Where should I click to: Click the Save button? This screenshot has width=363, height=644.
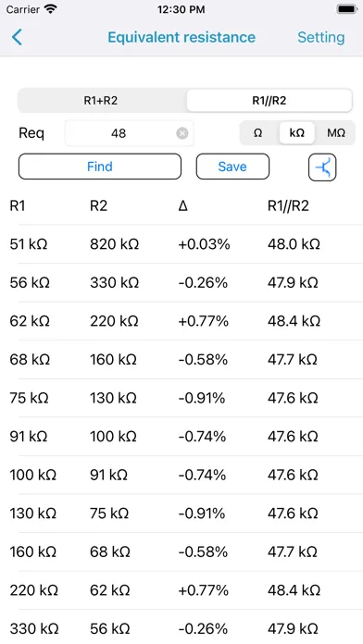(232, 167)
